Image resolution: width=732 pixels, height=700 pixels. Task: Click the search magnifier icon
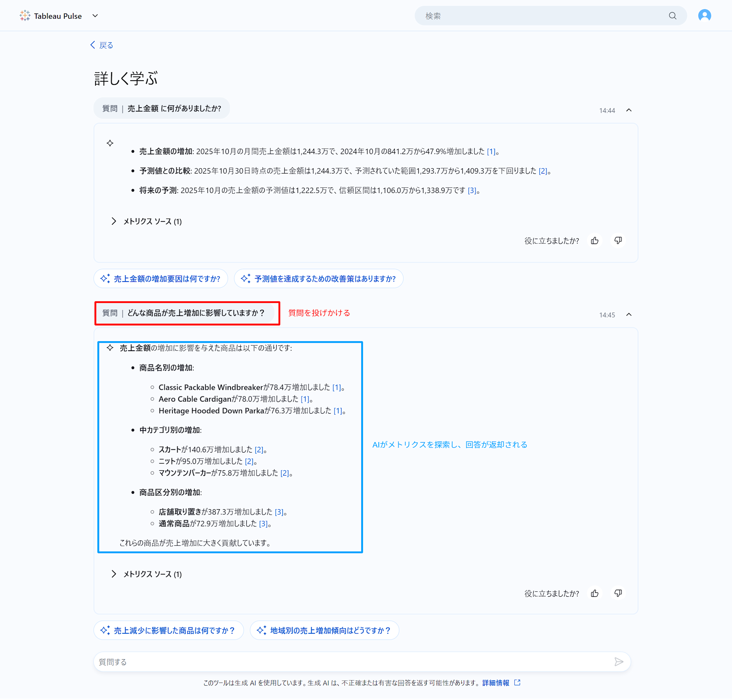coord(672,16)
